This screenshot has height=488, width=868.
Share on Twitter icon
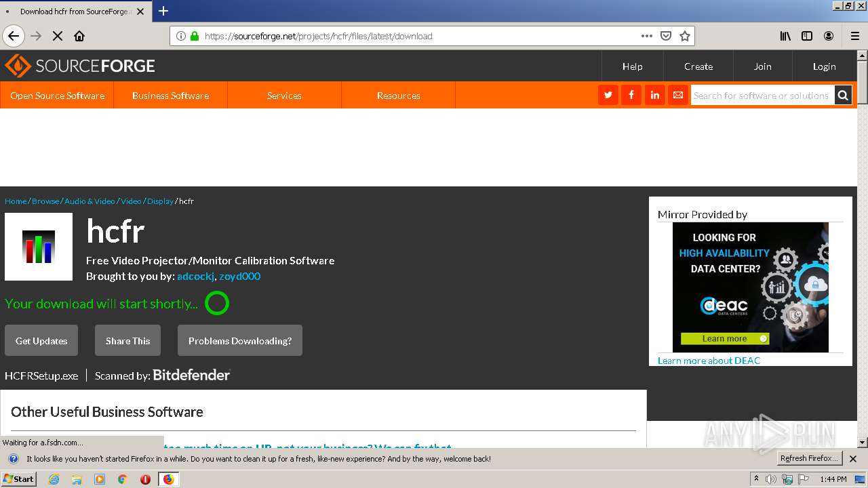click(608, 95)
